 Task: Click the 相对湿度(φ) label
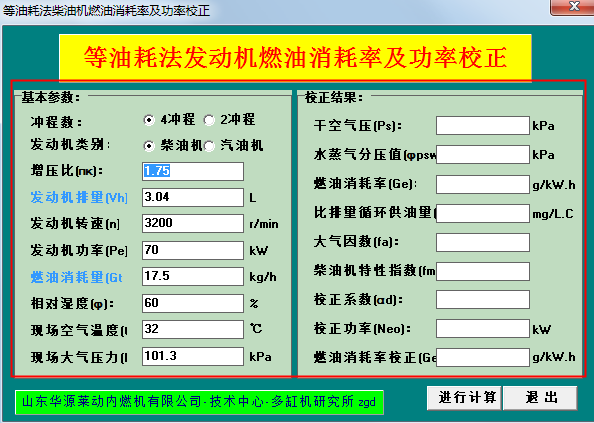(x=72, y=303)
